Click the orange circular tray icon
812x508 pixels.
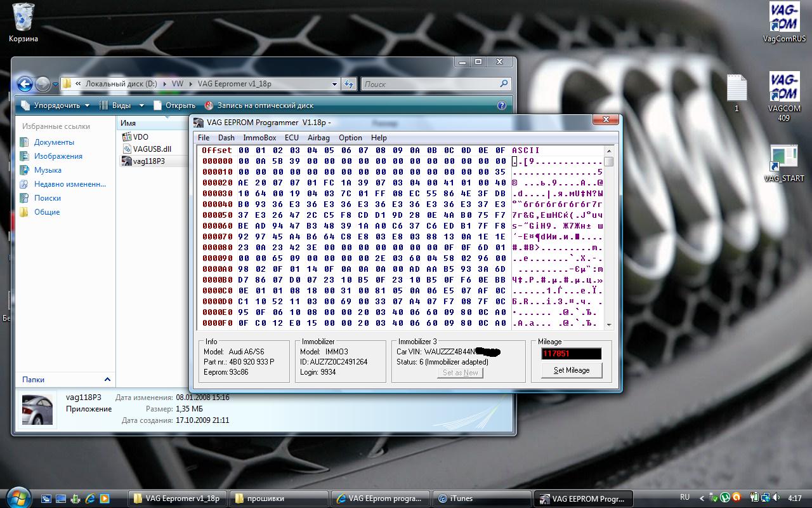point(735,498)
